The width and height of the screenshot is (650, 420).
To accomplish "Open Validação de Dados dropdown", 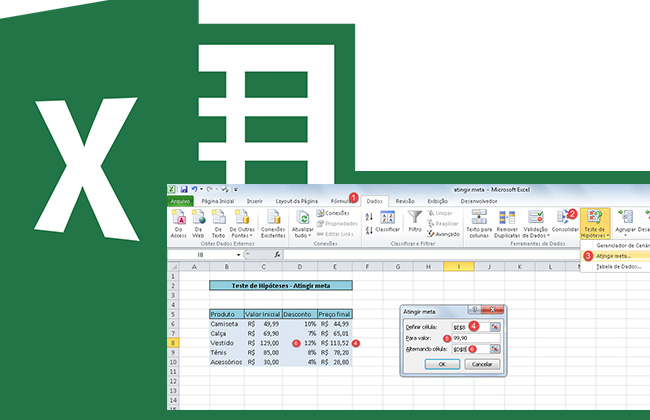I will [536, 232].
